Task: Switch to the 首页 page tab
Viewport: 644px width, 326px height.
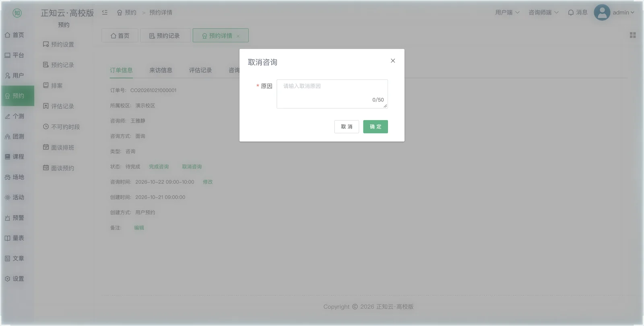Action: tap(120, 35)
